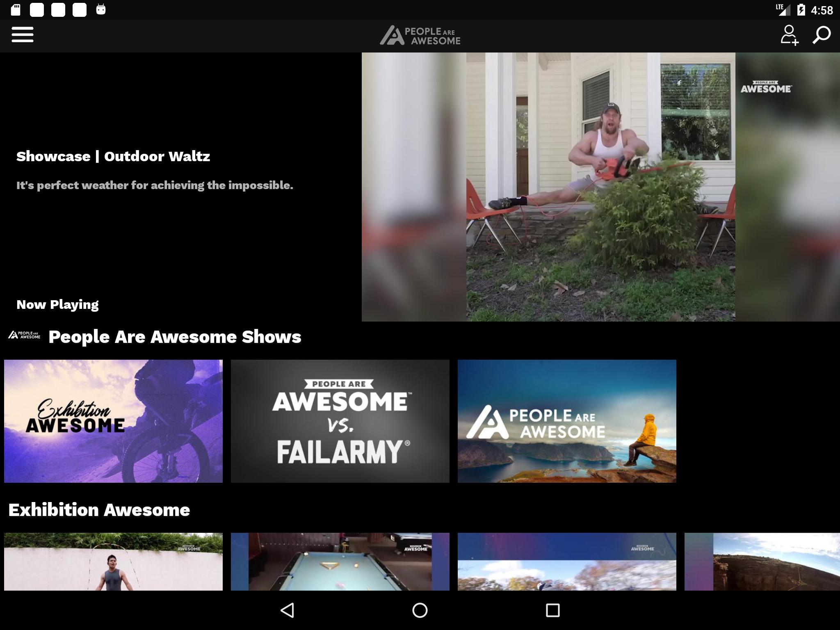Open the hamburger navigation menu

pyautogui.click(x=23, y=35)
